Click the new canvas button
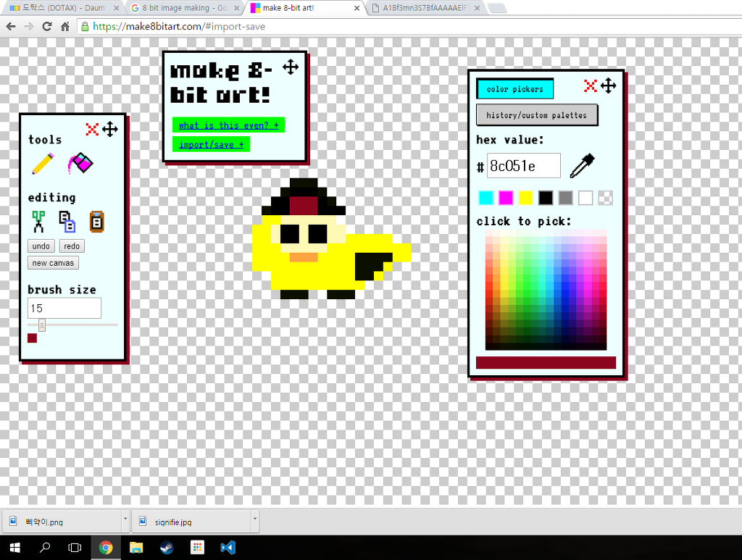Screen dimensions: 742x560 pyautogui.click(x=53, y=263)
